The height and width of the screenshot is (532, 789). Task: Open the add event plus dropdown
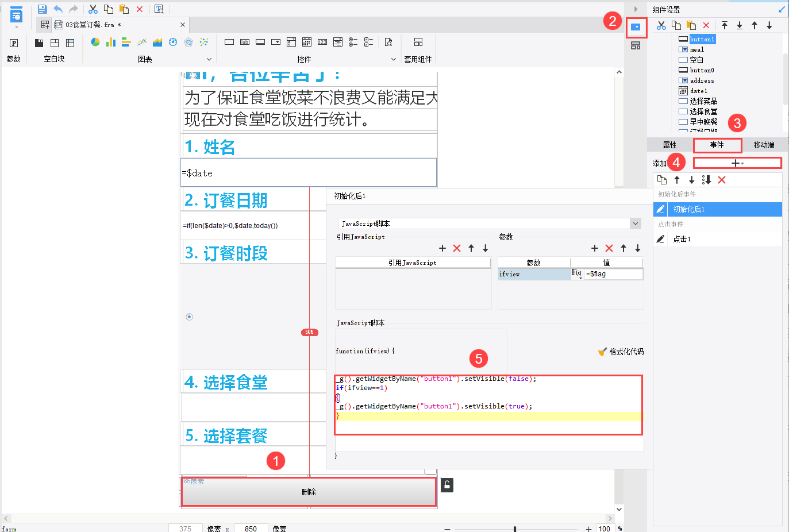737,163
